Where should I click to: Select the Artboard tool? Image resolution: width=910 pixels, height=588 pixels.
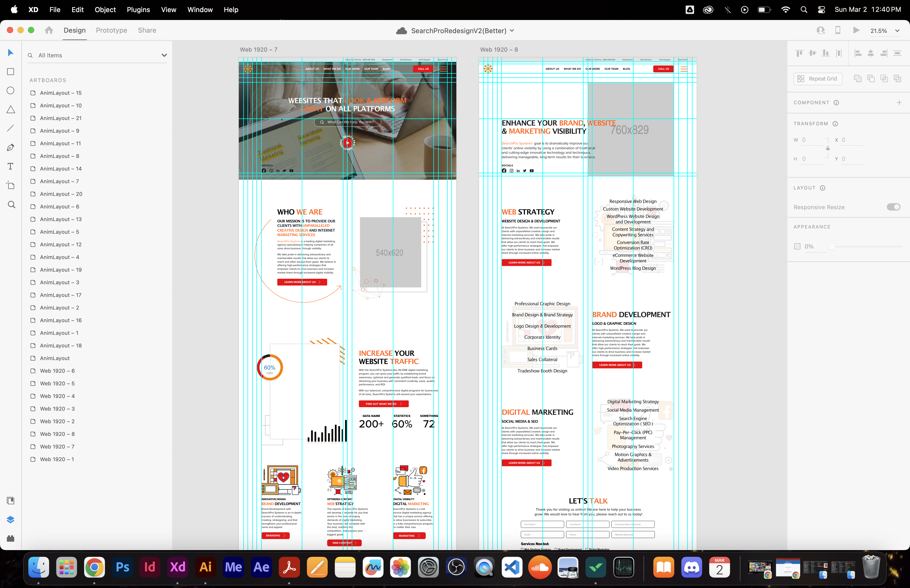click(x=11, y=186)
